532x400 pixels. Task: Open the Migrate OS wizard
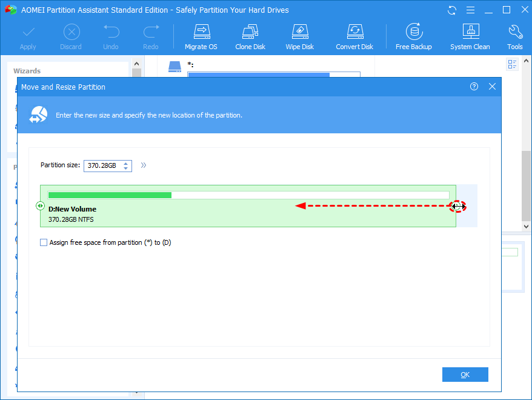pos(201,37)
